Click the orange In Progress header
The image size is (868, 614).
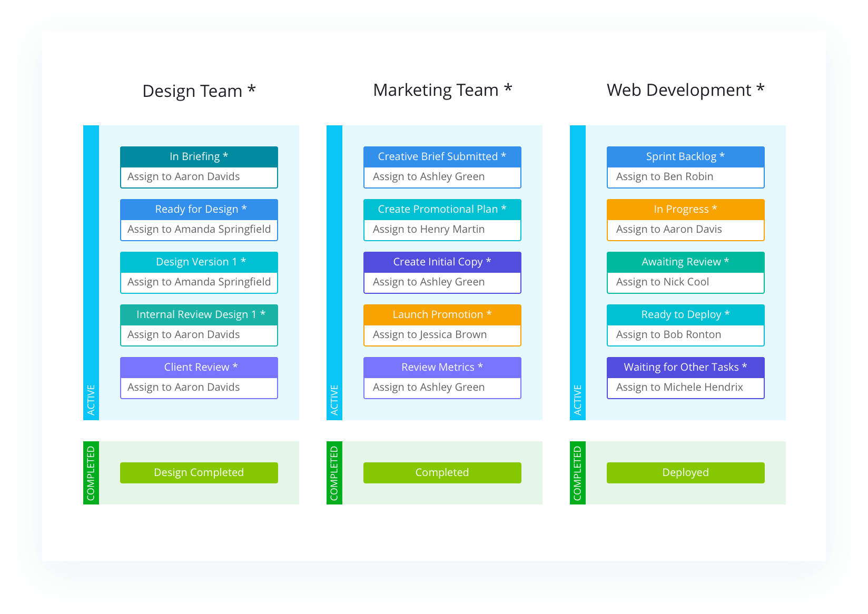(x=685, y=209)
